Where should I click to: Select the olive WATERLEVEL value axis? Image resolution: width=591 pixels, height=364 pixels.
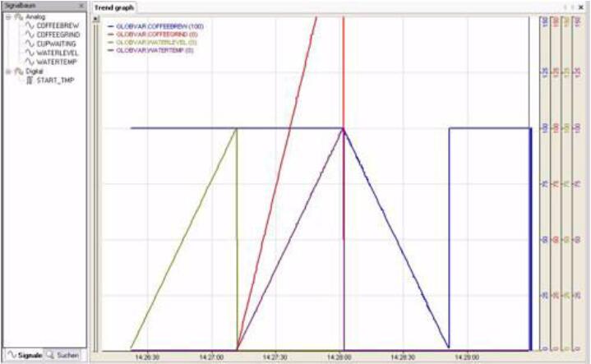pyautogui.click(x=566, y=183)
